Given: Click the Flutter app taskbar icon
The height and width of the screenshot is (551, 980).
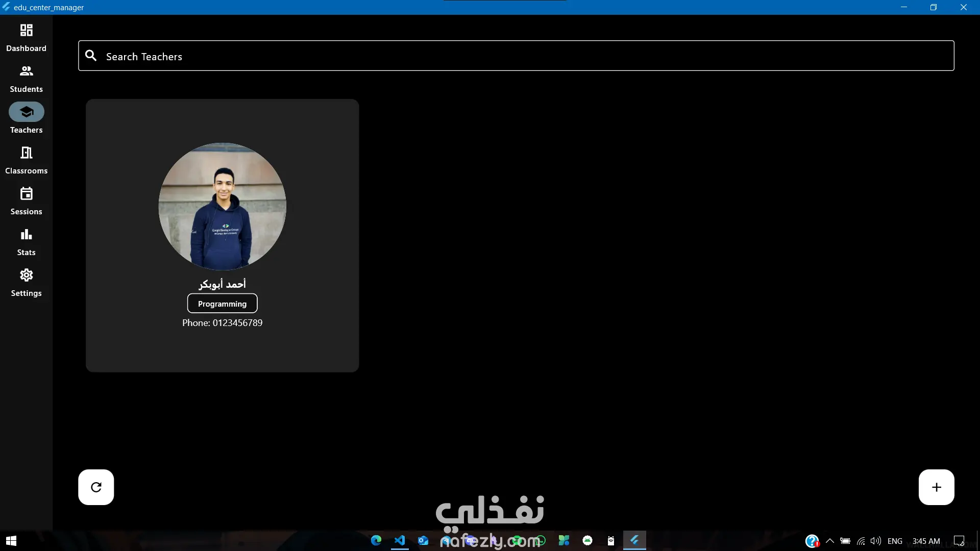Looking at the screenshot, I should point(634,541).
